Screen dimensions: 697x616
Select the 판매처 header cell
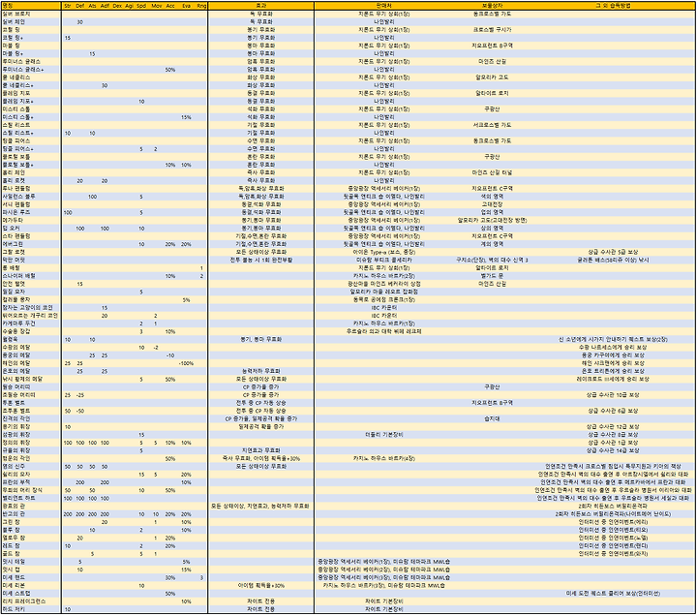pos(384,6)
